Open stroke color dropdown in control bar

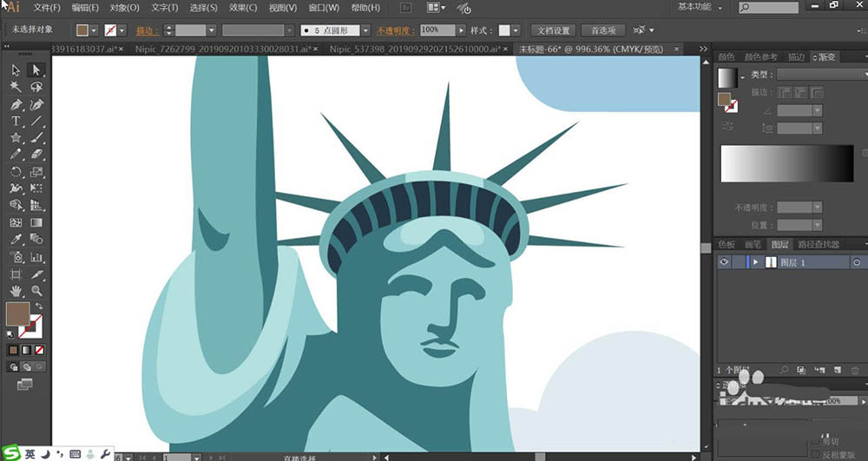coord(122,30)
